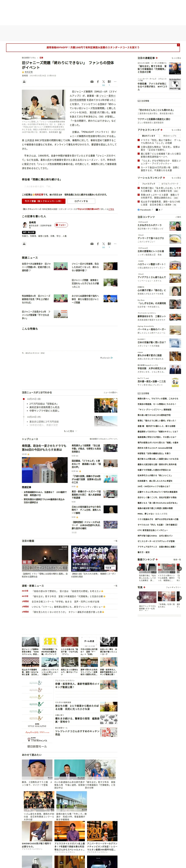Click the bottom Hatena B! icon

109,244
